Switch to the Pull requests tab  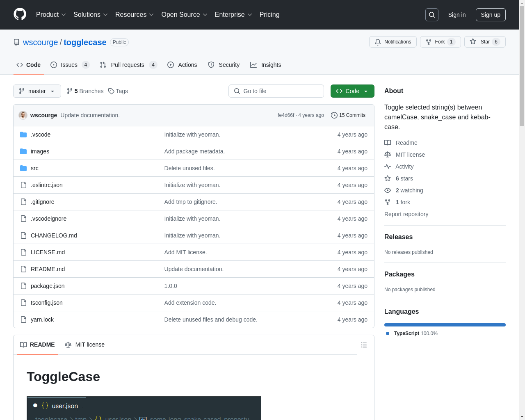pyautogui.click(x=128, y=65)
